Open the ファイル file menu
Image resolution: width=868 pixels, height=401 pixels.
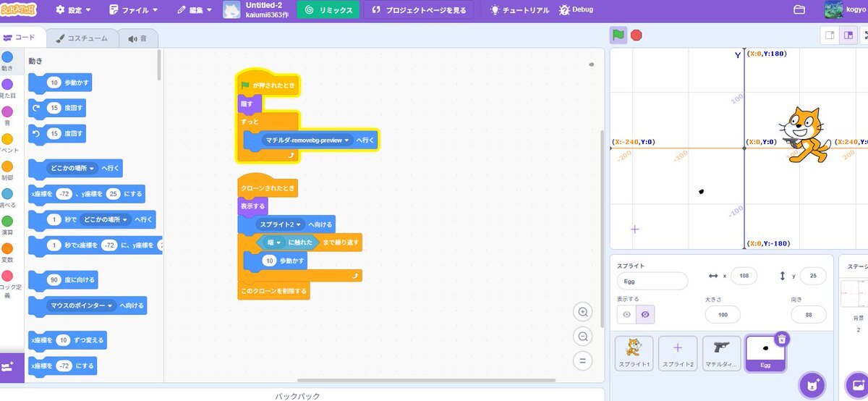(x=133, y=10)
